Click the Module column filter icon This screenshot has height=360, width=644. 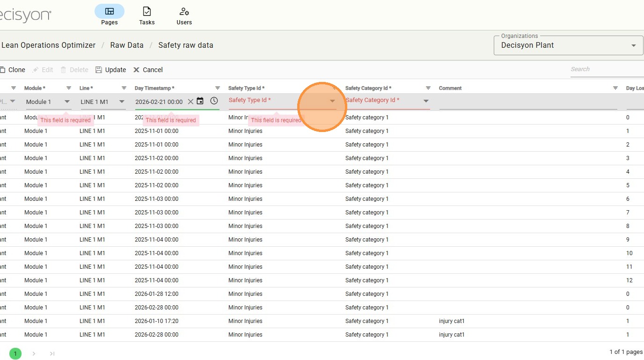[x=69, y=88]
